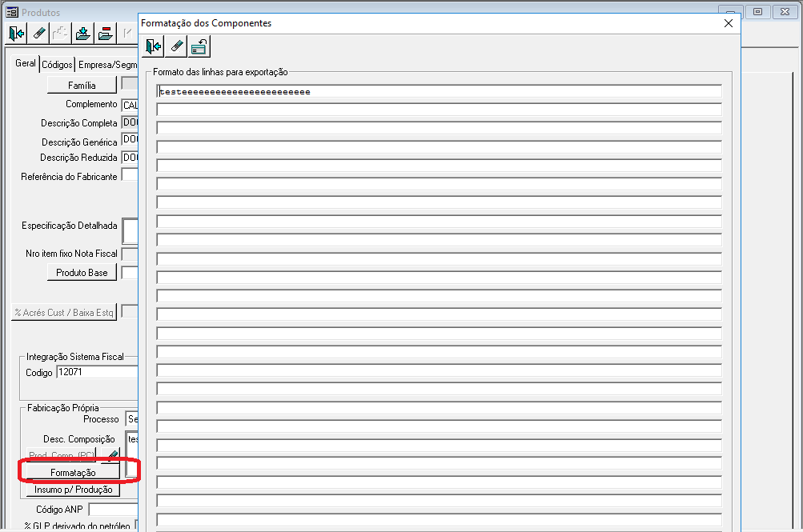Click the first export line field containing testeeeee
Image resolution: width=803 pixels, height=532 pixels.
coord(439,91)
